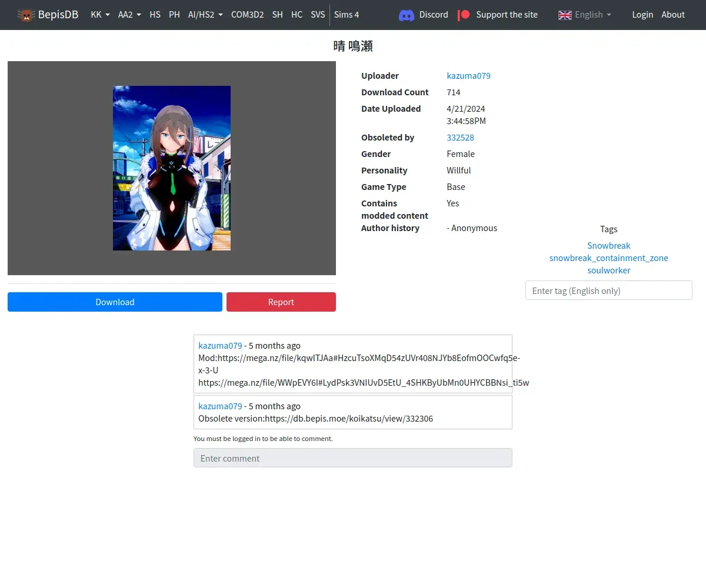Screen dimensions: 706x588
Task: Expand the KK dropdown menu
Action: coord(101,15)
